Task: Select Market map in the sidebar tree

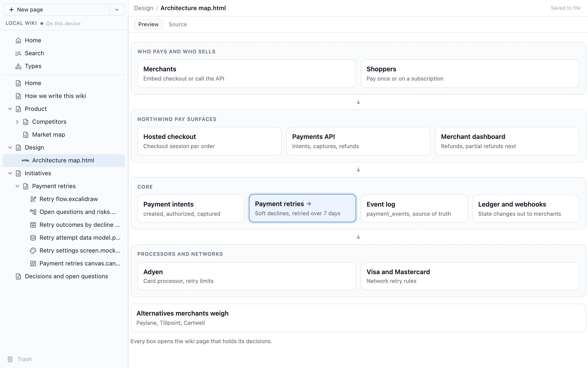Action: point(64,135)
